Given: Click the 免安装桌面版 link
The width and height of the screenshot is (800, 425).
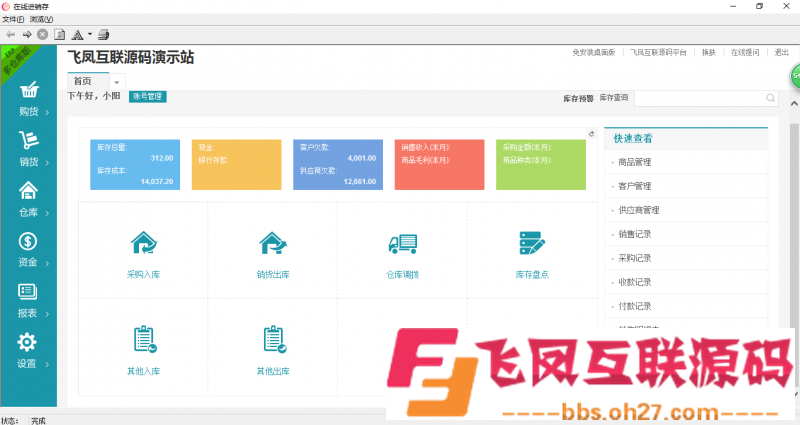Looking at the screenshot, I should click(x=594, y=53).
